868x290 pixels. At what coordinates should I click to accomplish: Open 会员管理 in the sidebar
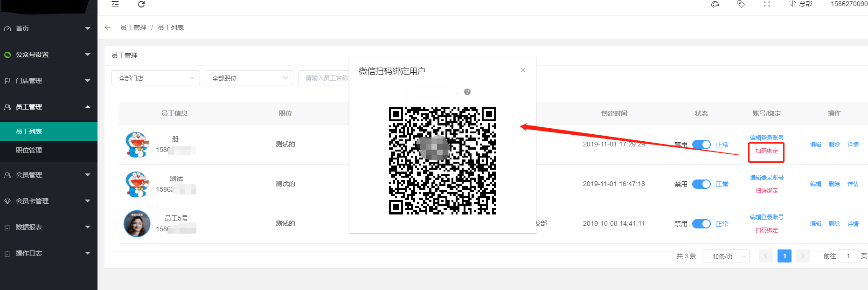(49, 175)
